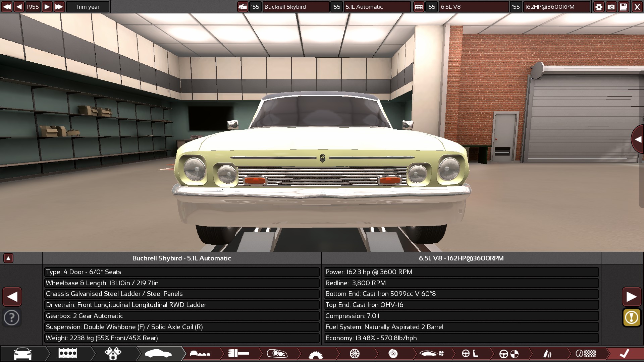Open the gearbox cog tab
This screenshot has height=362, width=644.
tap(315, 354)
